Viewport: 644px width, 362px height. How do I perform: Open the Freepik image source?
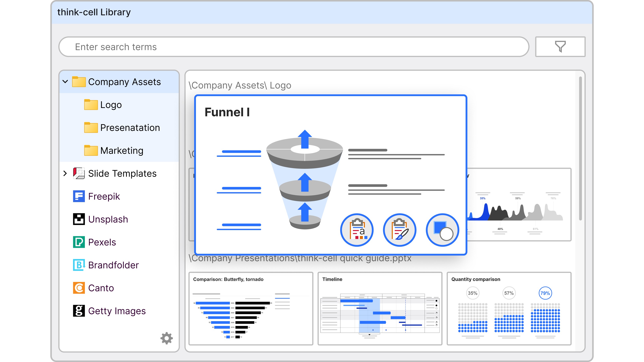coord(104,196)
